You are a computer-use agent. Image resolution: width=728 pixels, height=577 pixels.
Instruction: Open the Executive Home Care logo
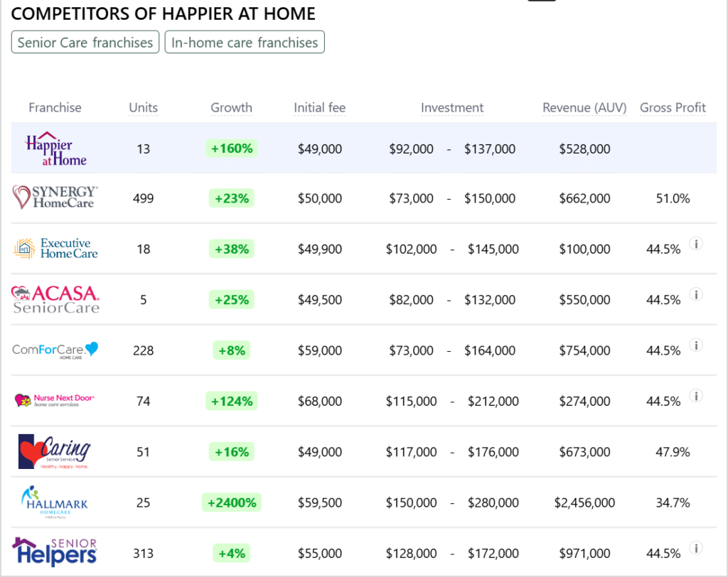click(55, 248)
